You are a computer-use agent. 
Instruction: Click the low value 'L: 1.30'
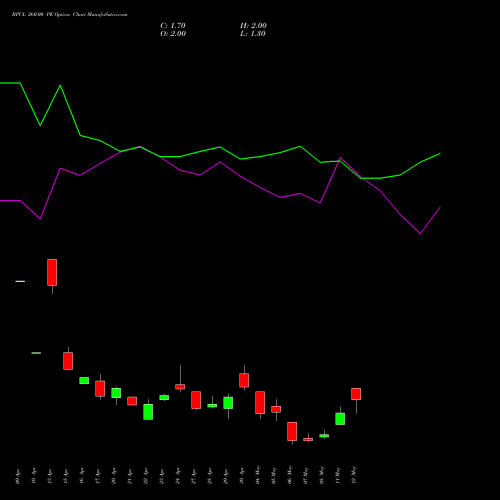click(253, 34)
